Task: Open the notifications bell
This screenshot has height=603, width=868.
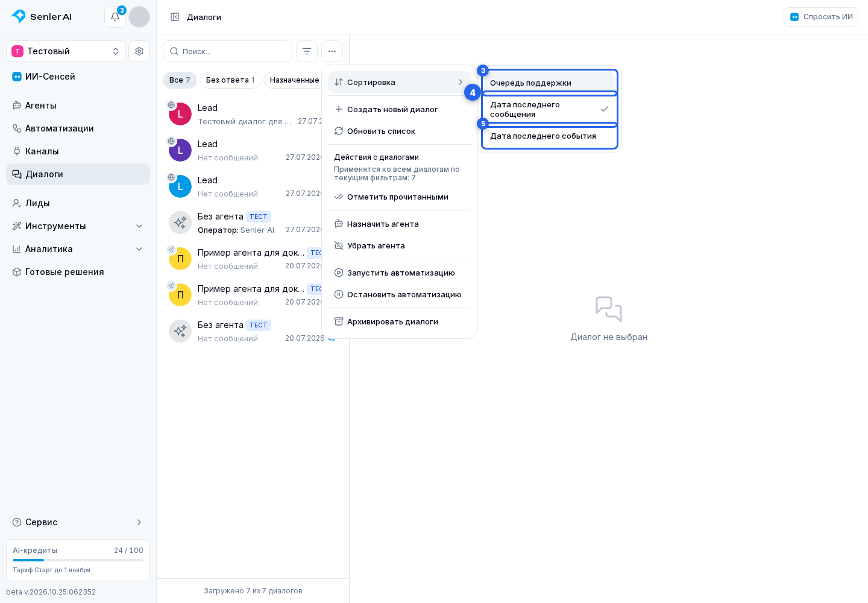Action: pos(115,17)
